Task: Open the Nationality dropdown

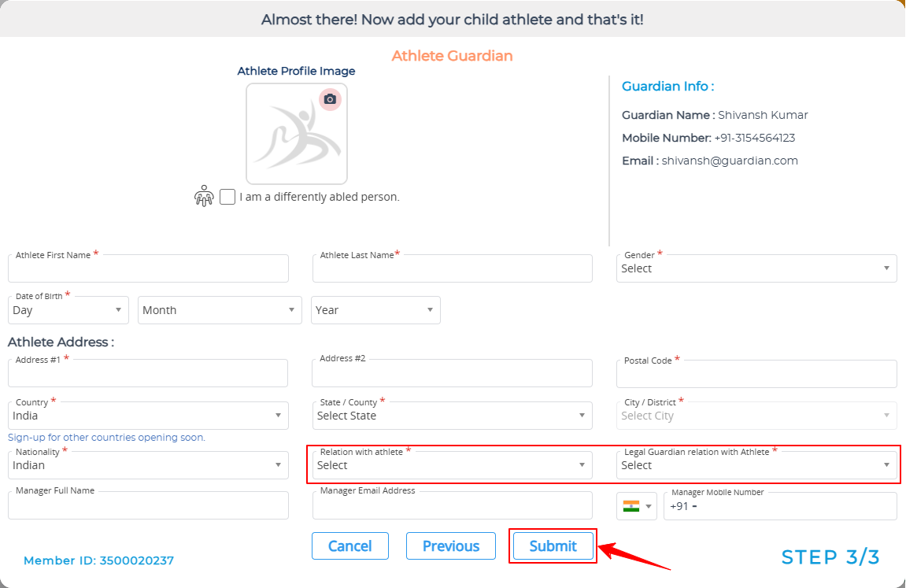Action: (x=148, y=465)
